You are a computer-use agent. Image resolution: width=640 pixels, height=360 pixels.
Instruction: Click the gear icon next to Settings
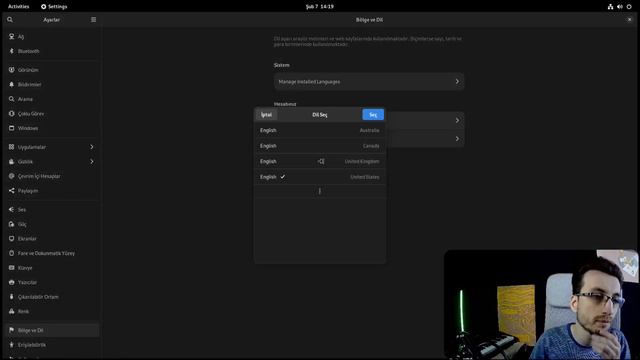pyautogui.click(x=43, y=7)
